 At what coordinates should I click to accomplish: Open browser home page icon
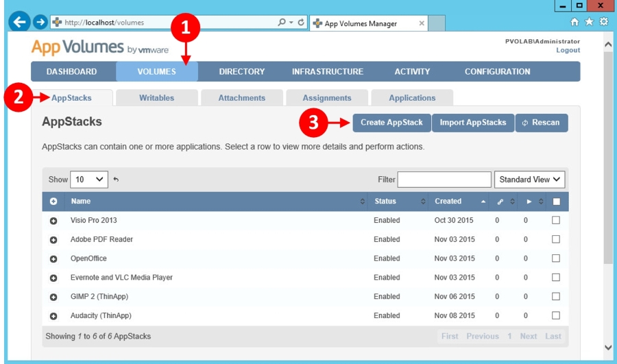pos(575,22)
